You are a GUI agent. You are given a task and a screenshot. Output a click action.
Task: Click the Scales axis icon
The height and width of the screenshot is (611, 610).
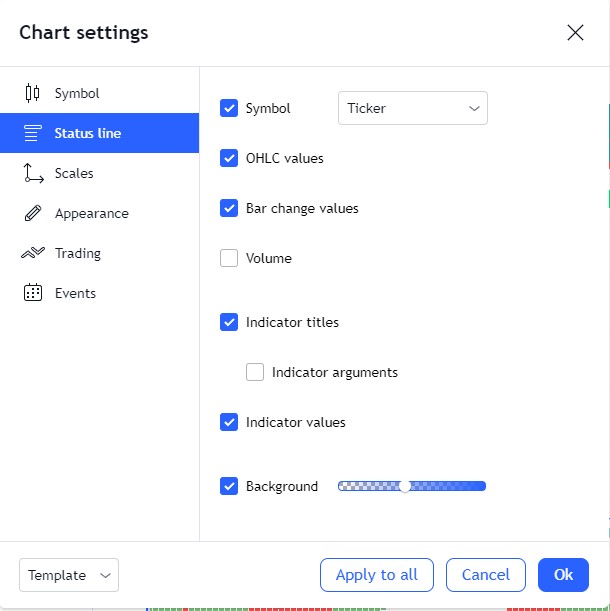point(32,173)
